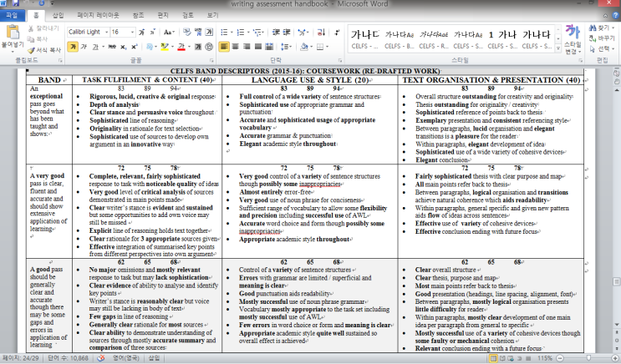Viewport: 621px width, 364px height.
Task: Toggle Italic formatting
Action: pyautogui.click(x=84, y=47)
